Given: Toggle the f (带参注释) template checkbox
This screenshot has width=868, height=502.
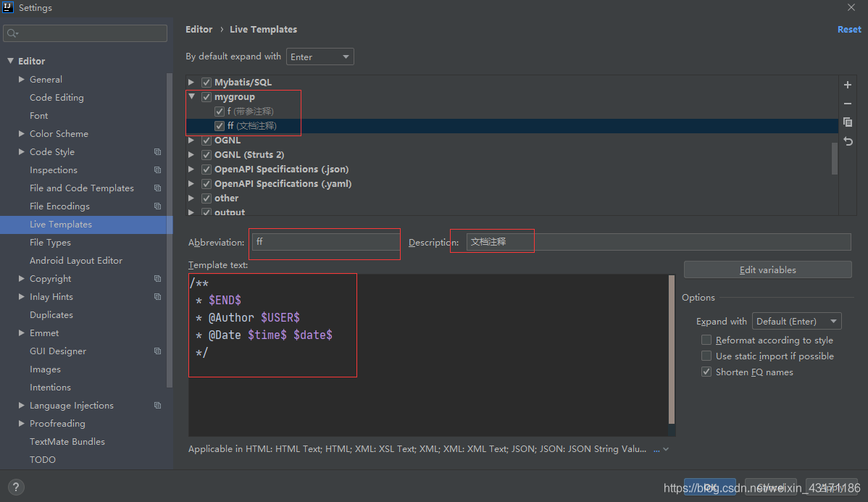Looking at the screenshot, I should [220, 112].
